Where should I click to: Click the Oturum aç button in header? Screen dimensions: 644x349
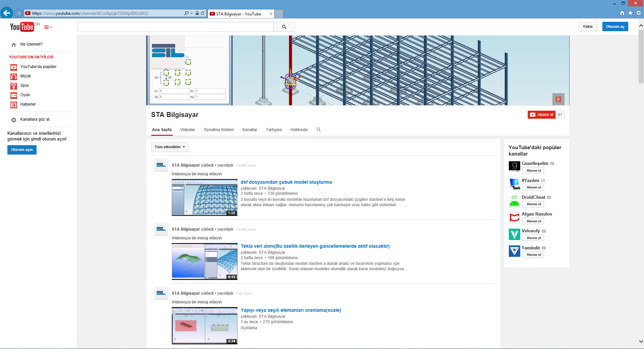[x=615, y=26]
